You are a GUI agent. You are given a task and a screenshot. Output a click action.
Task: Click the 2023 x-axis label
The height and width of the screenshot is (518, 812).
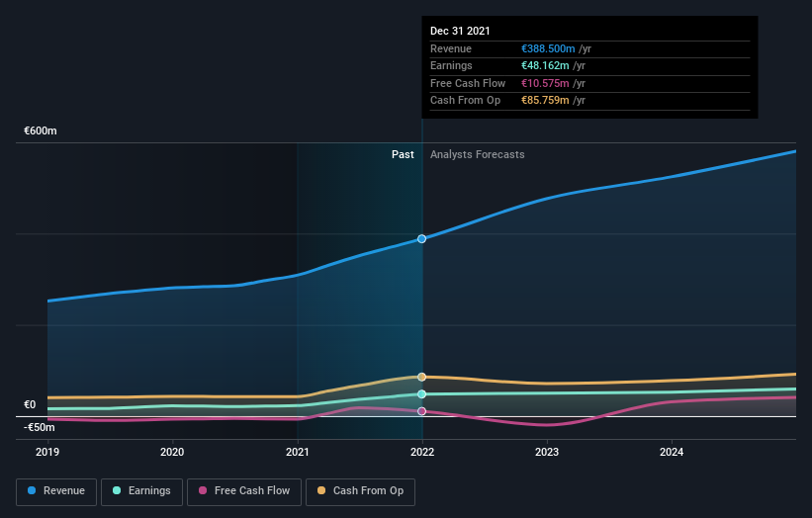pos(547,452)
